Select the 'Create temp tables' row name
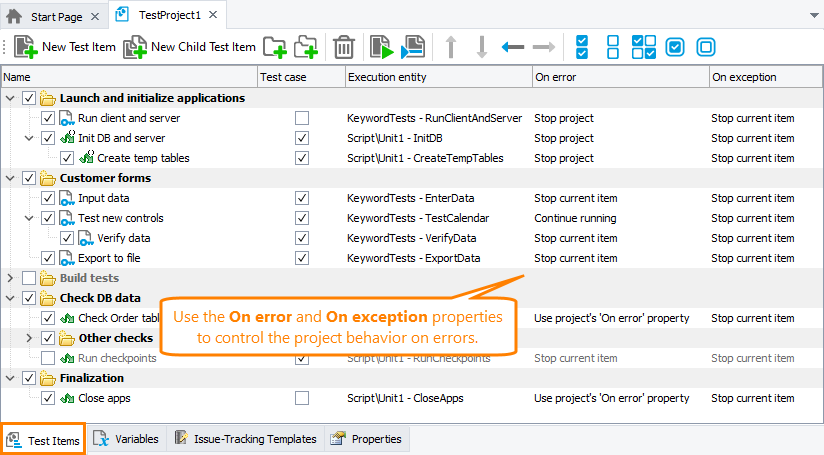Viewport: 824px width, 455px height. click(143, 158)
